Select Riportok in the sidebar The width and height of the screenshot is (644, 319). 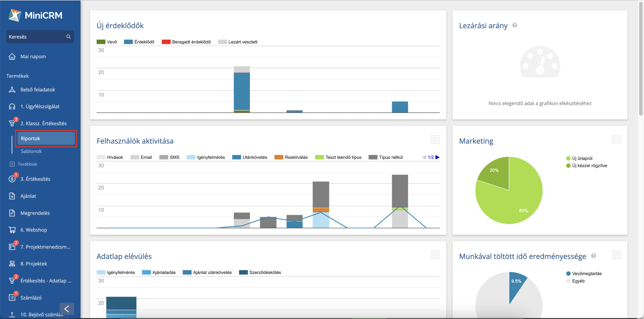pyautogui.click(x=46, y=139)
